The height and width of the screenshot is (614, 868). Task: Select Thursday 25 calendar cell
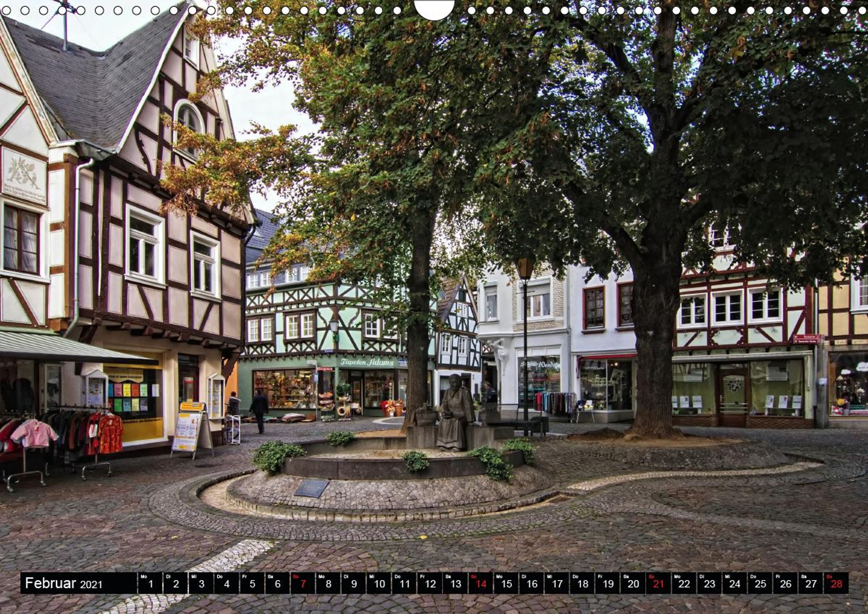pyautogui.click(x=759, y=583)
